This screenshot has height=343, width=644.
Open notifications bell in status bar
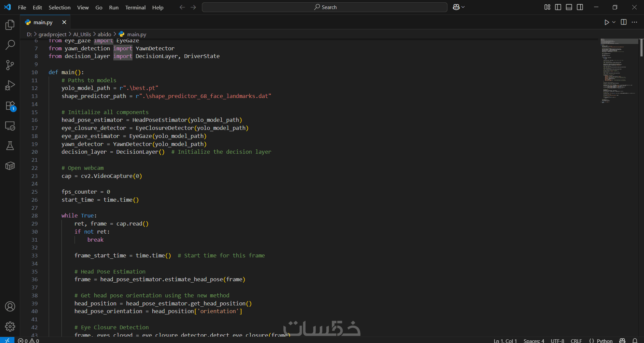(x=635, y=340)
